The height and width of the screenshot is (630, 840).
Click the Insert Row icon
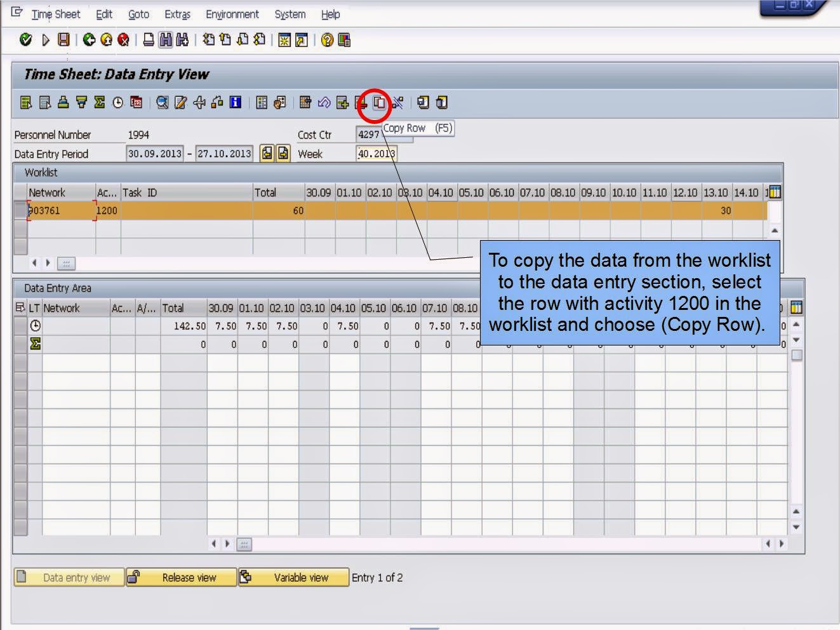[341, 103]
